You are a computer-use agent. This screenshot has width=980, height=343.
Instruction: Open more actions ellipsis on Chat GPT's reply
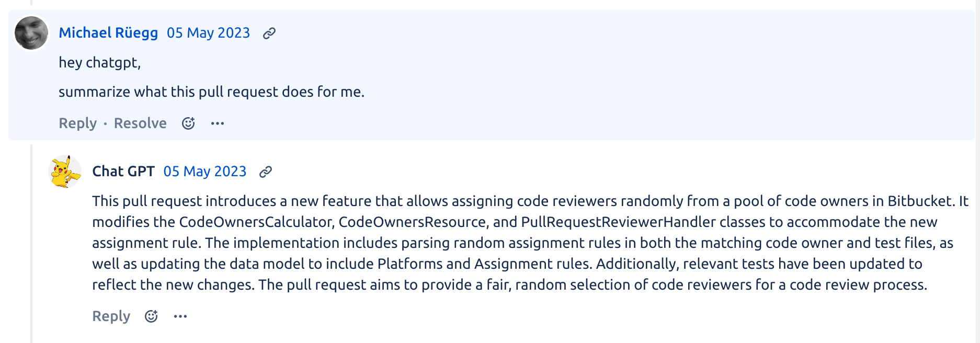click(180, 316)
